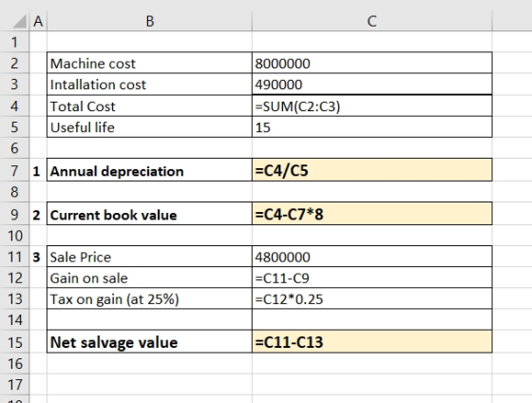Select row 7 header
The width and height of the screenshot is (532, 403).
tap(14, 170)
